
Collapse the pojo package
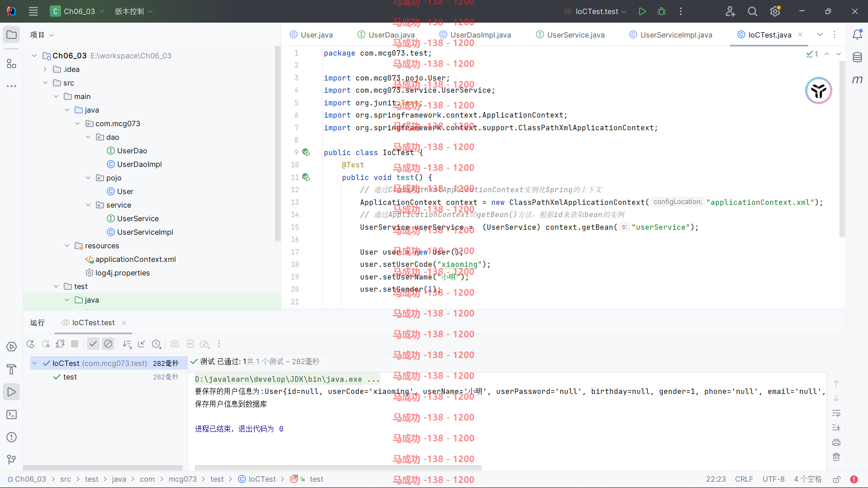point(88,178)
